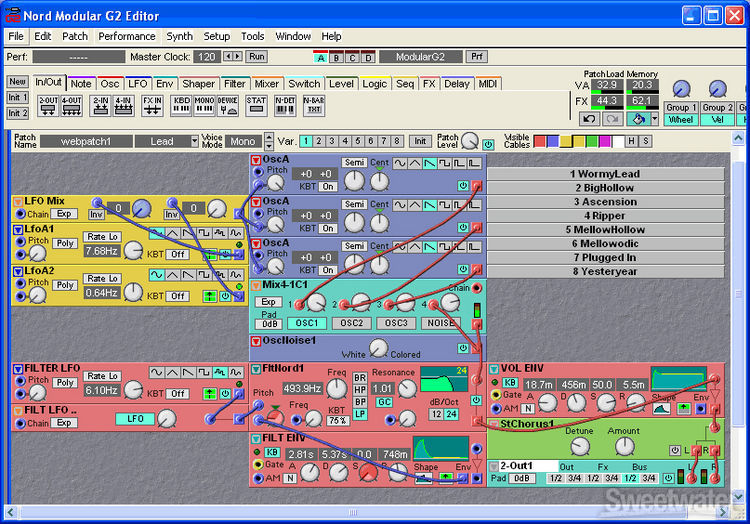
Task: Add the FX IN module
Action: 152,106
